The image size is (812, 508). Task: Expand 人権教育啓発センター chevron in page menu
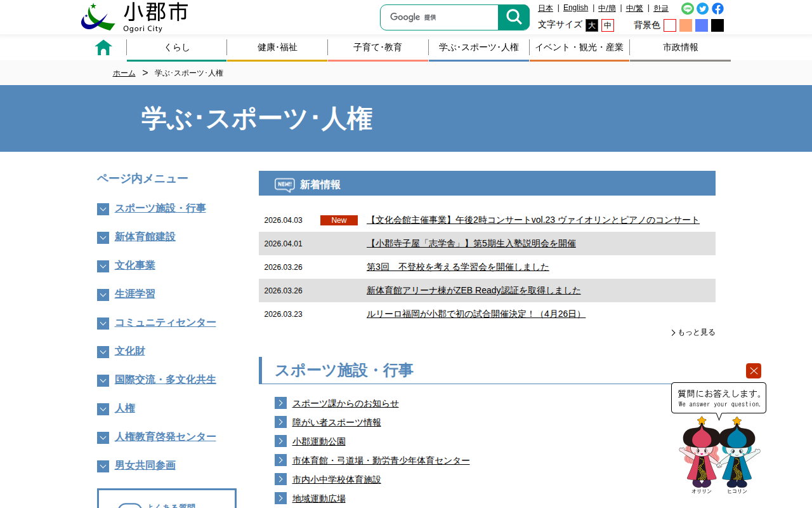point(103,438)
